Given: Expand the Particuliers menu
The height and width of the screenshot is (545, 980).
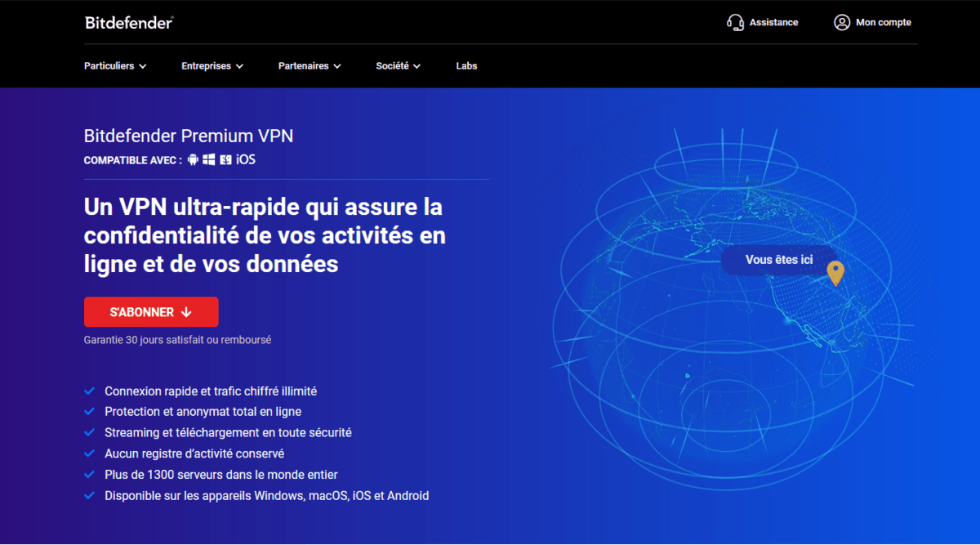Looking at the screenshot, I should [x=115, y=66].
